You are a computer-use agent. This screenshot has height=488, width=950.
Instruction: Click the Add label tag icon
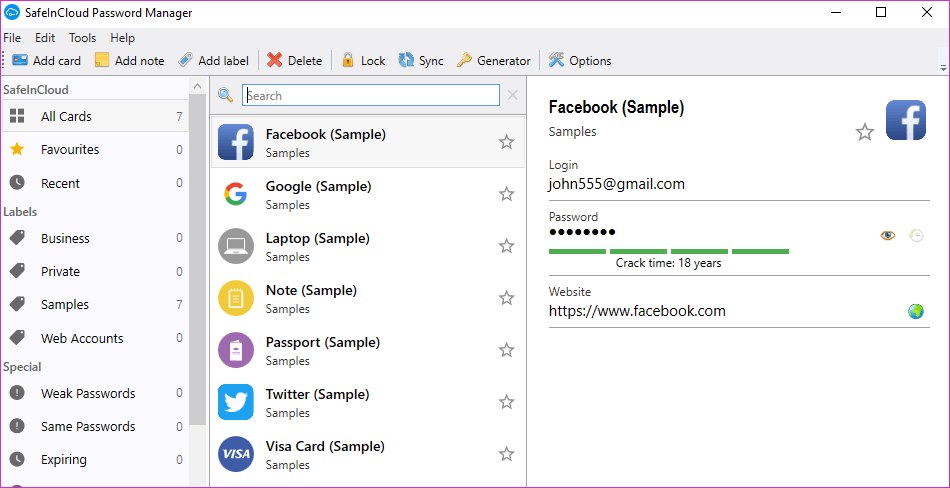(185, 61)
